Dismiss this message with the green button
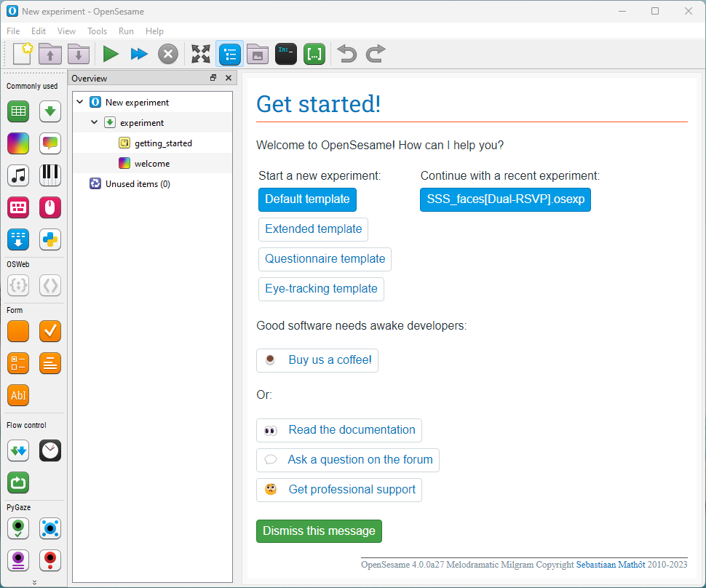 coord(319,531)
